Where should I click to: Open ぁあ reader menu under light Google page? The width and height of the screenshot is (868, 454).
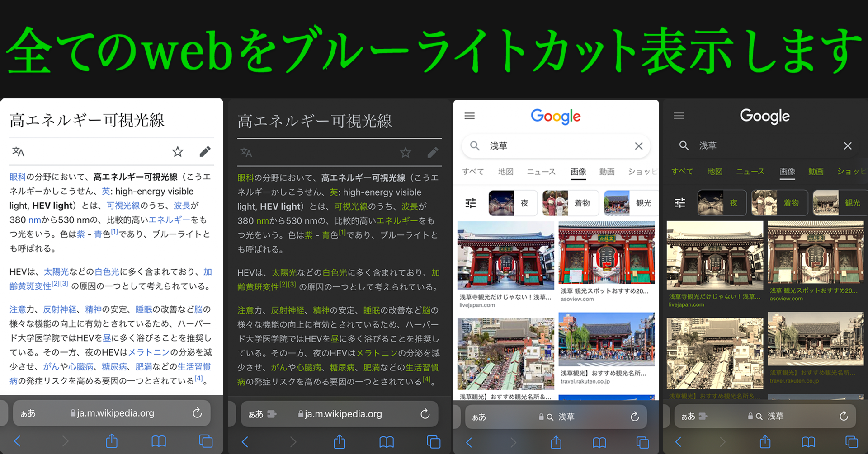(x=479, y=417)
